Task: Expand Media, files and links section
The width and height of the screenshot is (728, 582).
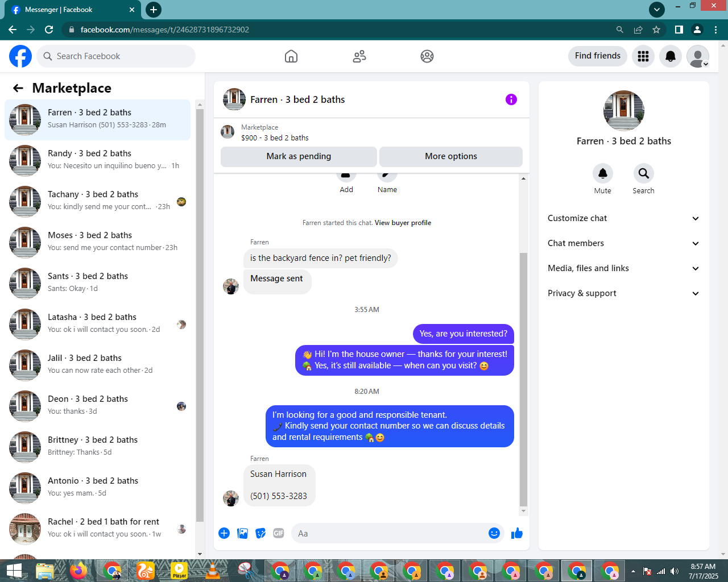Action: 623,268
